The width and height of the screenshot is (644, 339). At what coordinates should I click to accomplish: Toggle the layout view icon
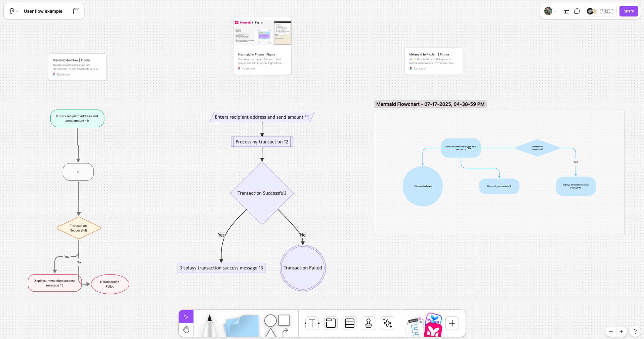click(566, 11)
